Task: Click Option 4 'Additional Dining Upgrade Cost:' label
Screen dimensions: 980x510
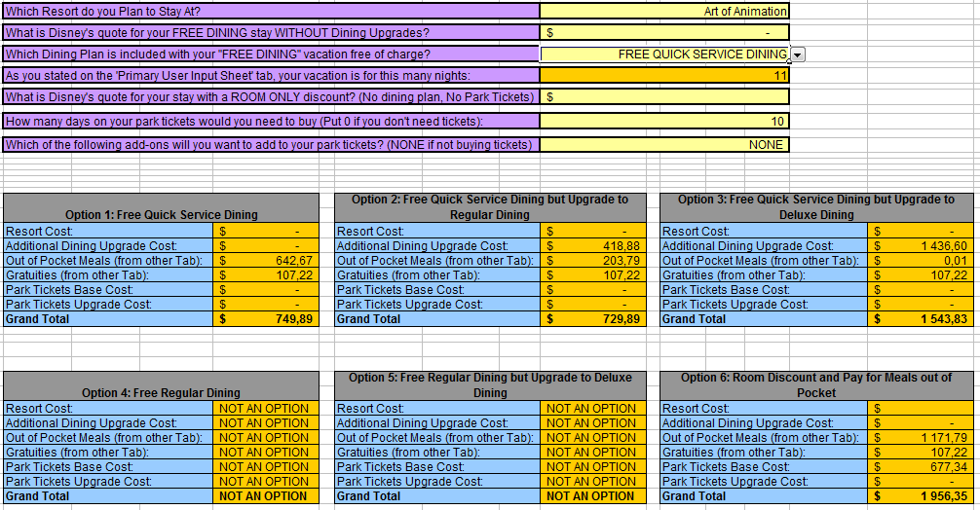Action: [108, 423]
